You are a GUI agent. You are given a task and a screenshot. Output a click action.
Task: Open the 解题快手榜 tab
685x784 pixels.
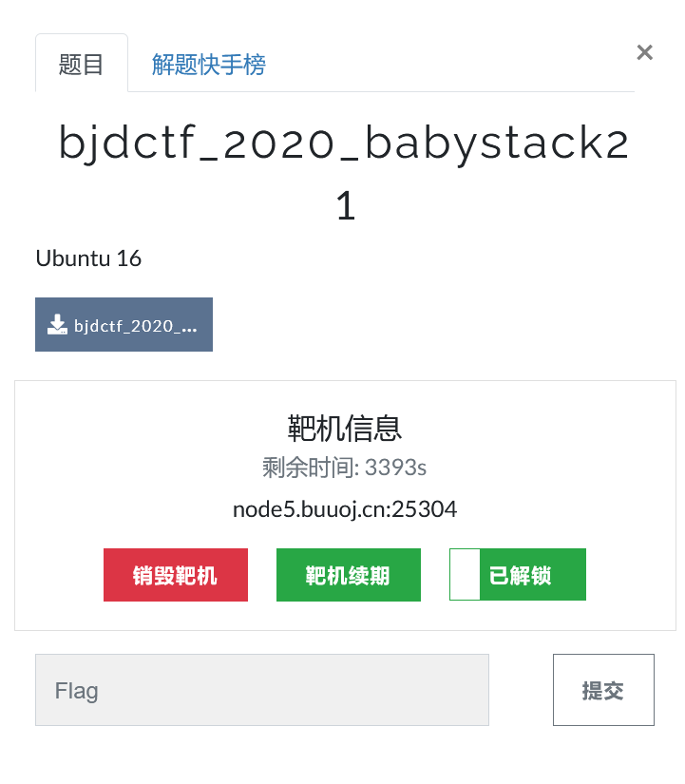[x=208, y=65]
